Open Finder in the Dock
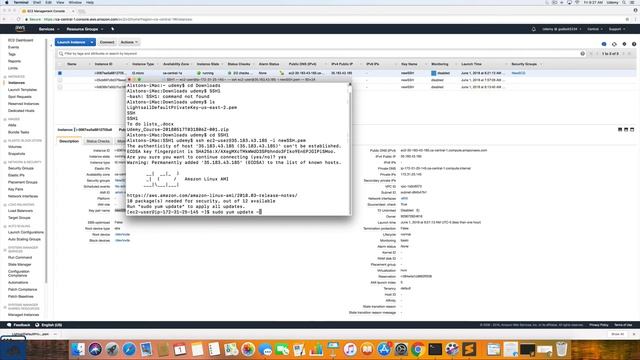Image resolution: width=640 pixels, height=360 pixels. pyautogui.click(x=78, y=349)
